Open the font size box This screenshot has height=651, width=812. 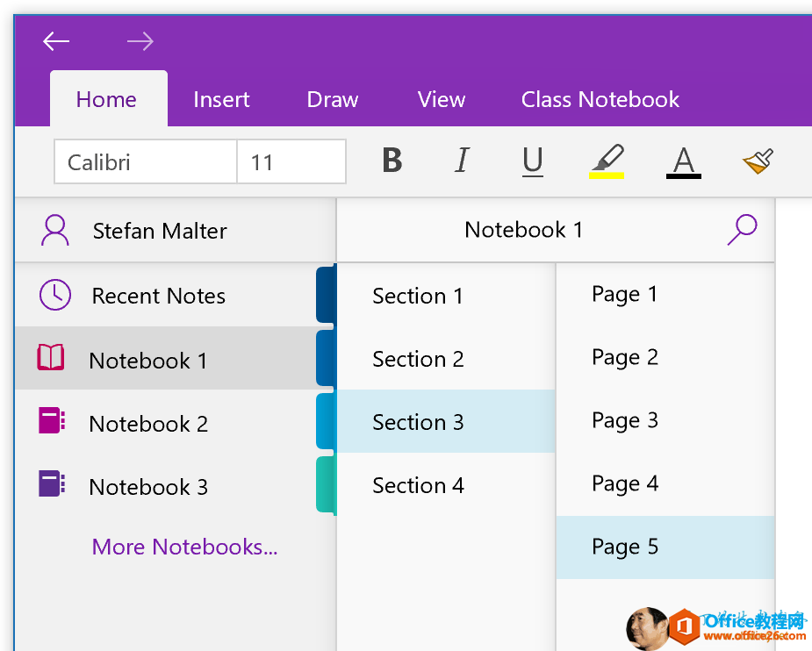point(291,161)
